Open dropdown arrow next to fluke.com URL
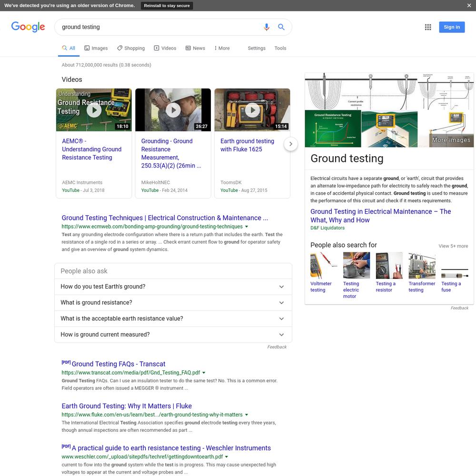476x476 pixels. click(247, 415)
